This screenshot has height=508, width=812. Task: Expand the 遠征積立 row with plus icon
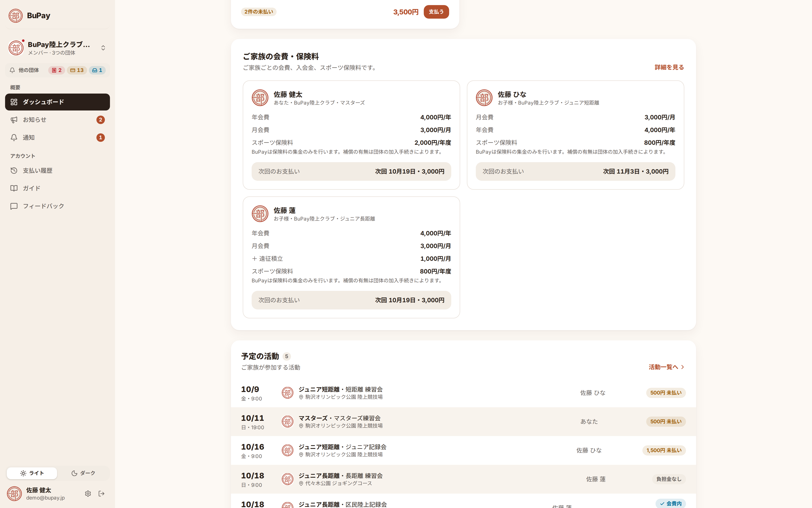click(x=351, y=259)
